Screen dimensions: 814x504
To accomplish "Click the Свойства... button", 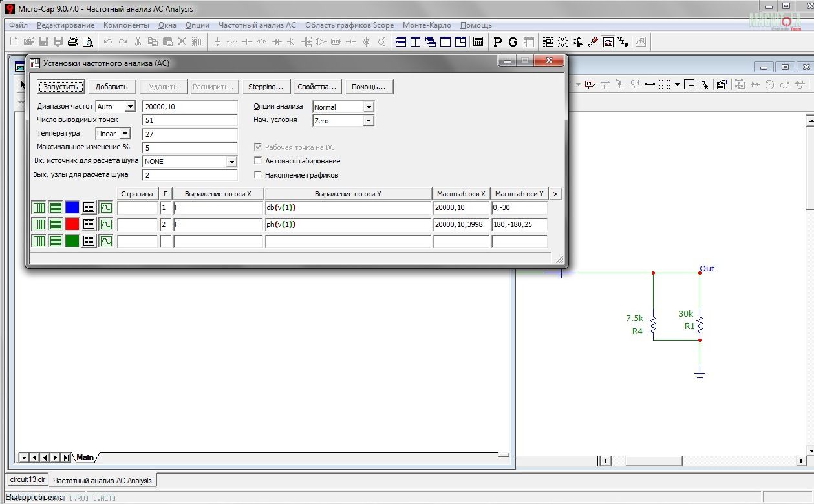I will pyautogui.click(x=317, y=87).
